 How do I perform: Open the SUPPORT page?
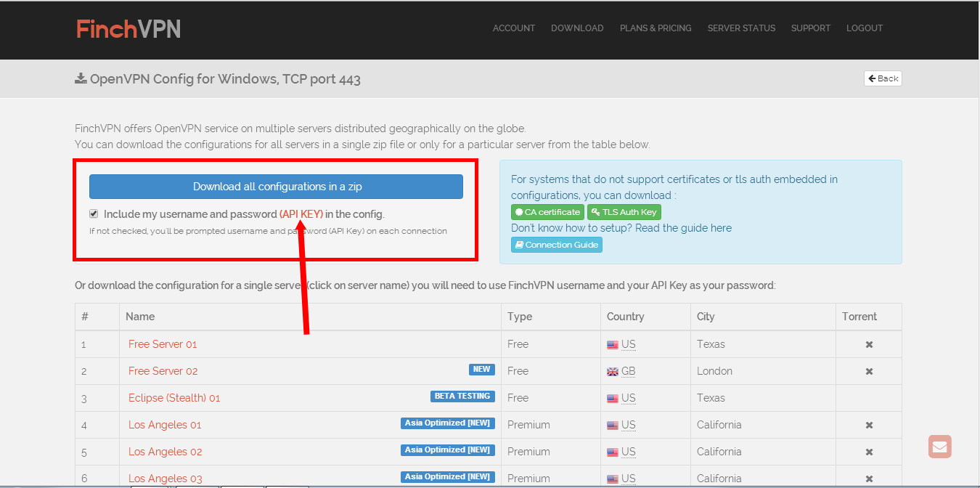point(811,28)
